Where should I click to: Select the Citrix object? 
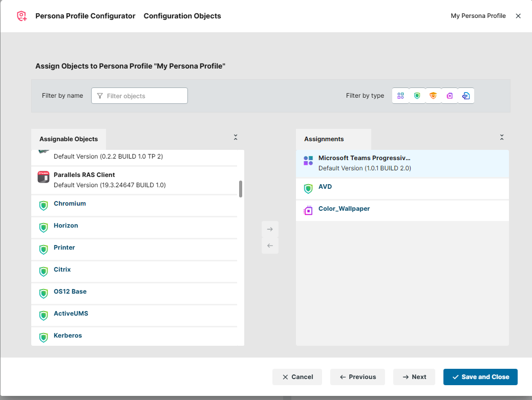134,272
